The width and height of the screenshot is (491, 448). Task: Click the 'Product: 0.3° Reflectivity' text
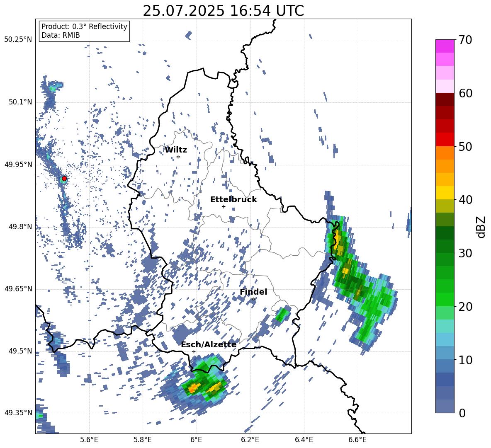[x=84, y=27]
